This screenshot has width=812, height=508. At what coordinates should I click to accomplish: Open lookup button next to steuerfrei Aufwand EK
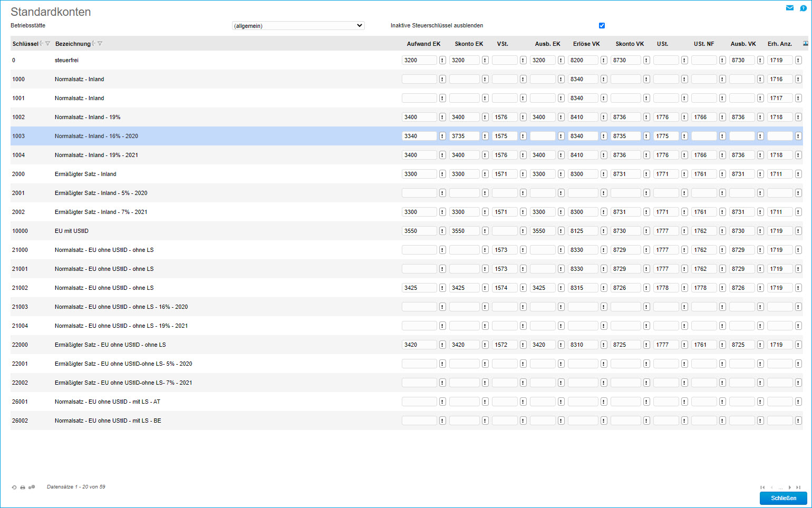click(442, 61)
